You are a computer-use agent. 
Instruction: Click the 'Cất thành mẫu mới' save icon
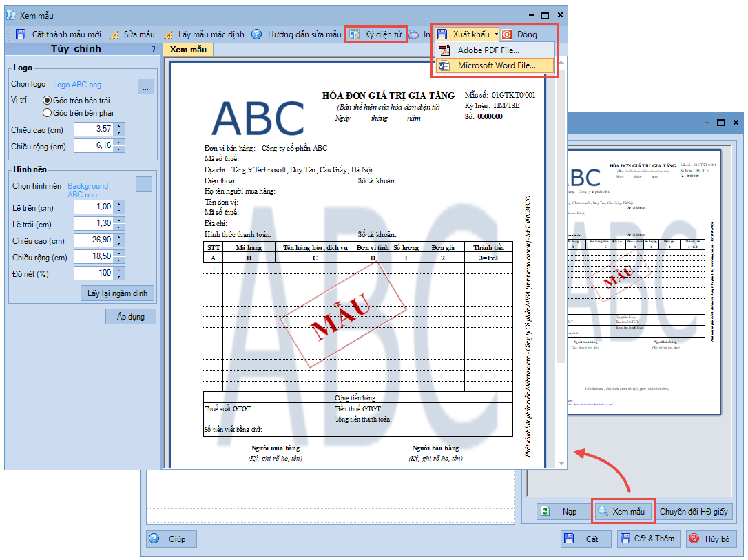[x=21, y=34]
